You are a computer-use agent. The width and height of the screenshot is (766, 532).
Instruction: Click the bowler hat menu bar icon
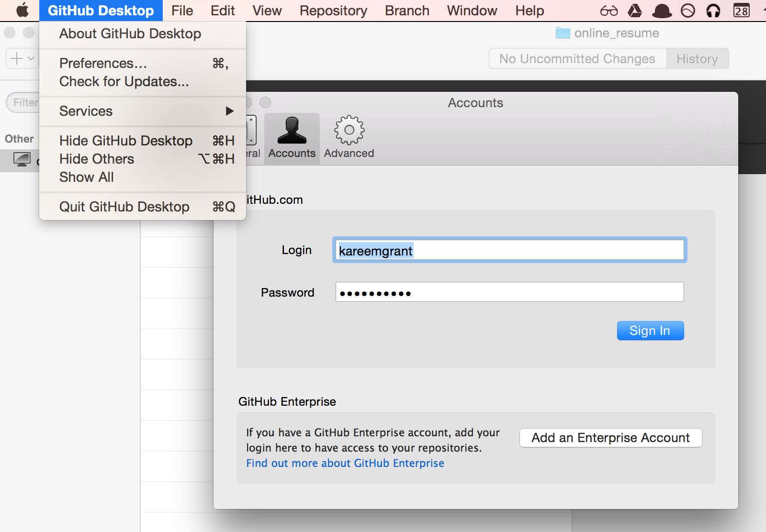click(x=662, y=11)
